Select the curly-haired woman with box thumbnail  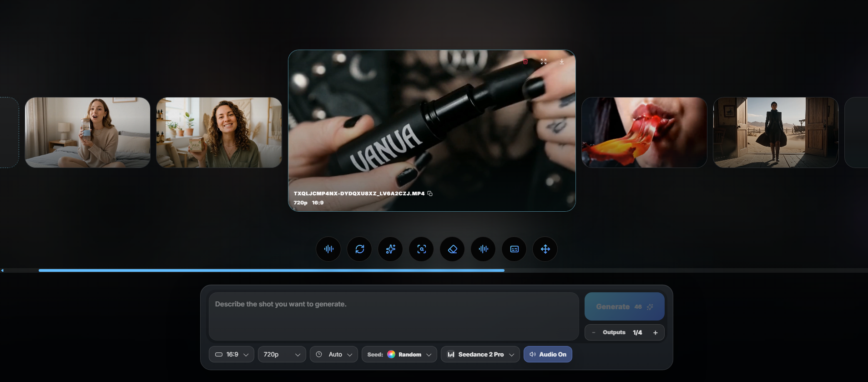coord(219,132)
